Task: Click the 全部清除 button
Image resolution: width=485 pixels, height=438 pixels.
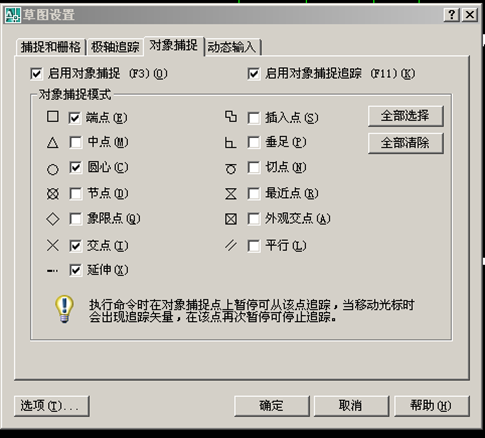Action: (x=406, y=143)
